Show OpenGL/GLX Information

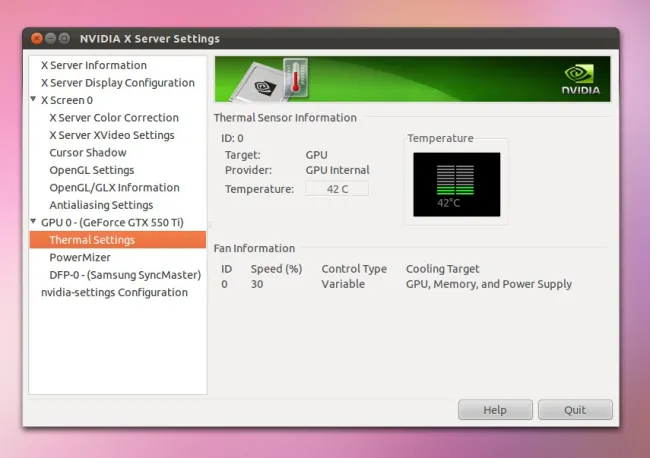coord(114,188)
